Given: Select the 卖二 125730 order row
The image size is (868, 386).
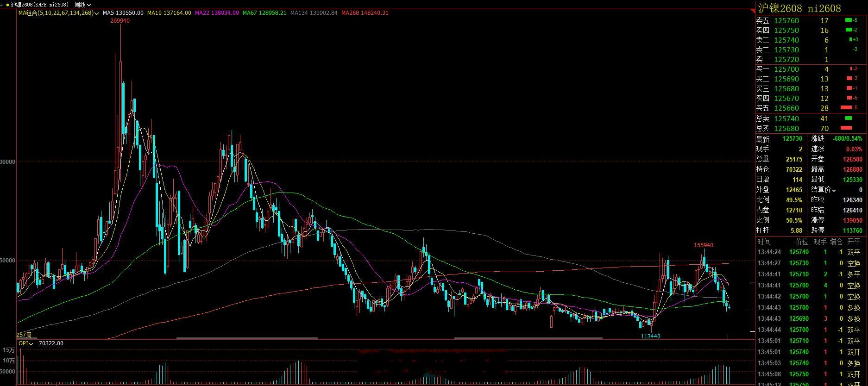Looking at the screenshot, I should tap(811, 50).
